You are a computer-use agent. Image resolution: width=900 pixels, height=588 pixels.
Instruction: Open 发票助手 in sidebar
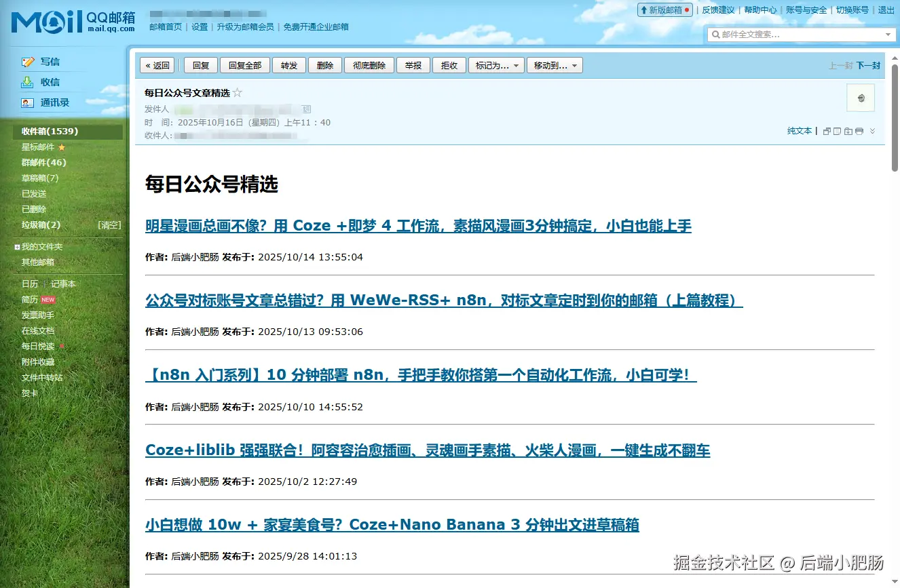point(38,315)
